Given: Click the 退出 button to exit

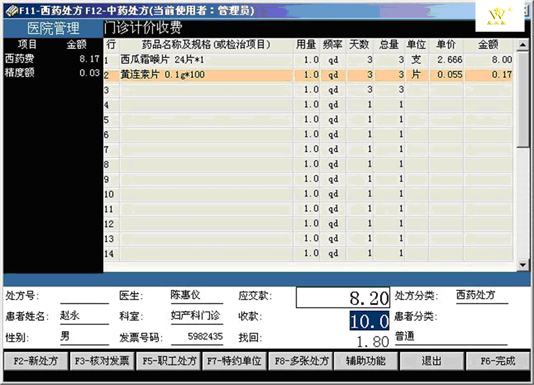Looking at the screenshot, I should (x=431, y=360).
